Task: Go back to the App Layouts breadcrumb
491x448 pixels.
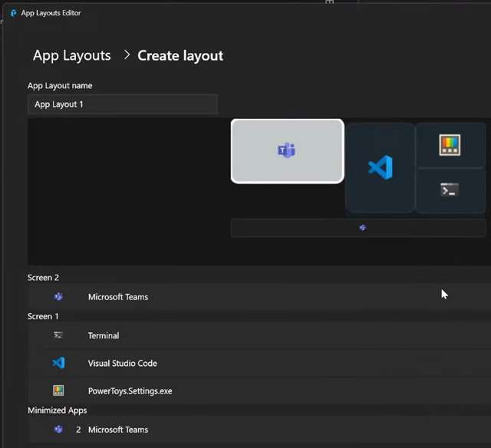Action: click(x=71, y=55)
